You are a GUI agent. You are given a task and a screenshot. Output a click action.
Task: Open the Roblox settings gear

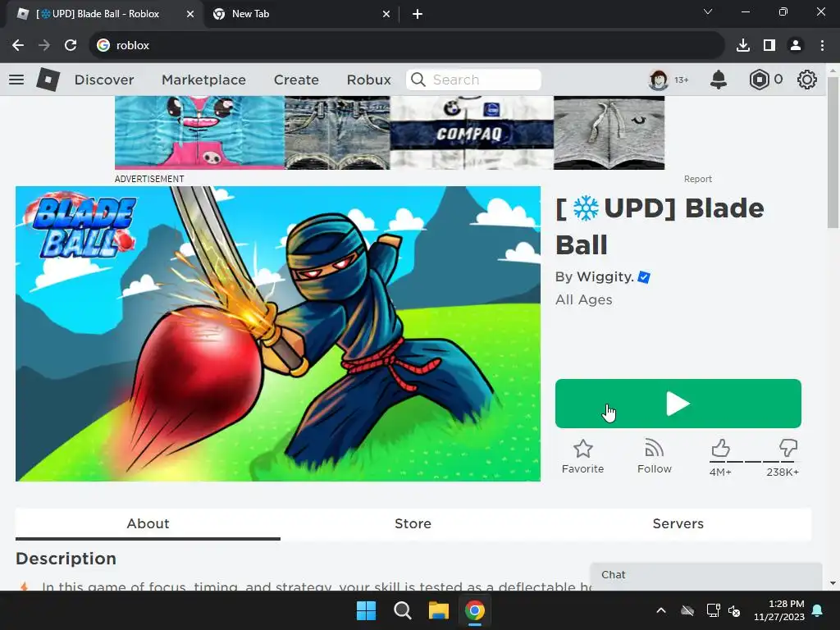pyautogui.click(x=807, y=80)
